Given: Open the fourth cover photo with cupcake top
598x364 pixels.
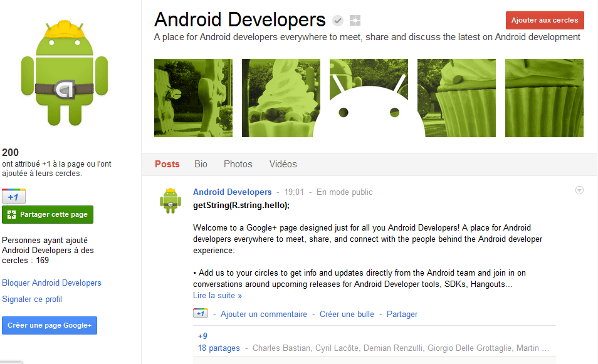Looking at the screenshot, I should click(456, 98).
